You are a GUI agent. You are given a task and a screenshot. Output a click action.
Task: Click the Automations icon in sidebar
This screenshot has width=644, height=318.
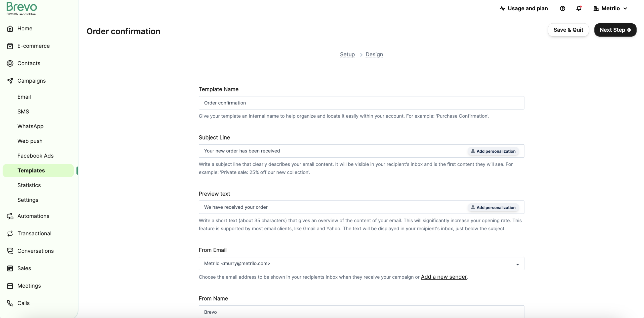(x=10, y=216)
